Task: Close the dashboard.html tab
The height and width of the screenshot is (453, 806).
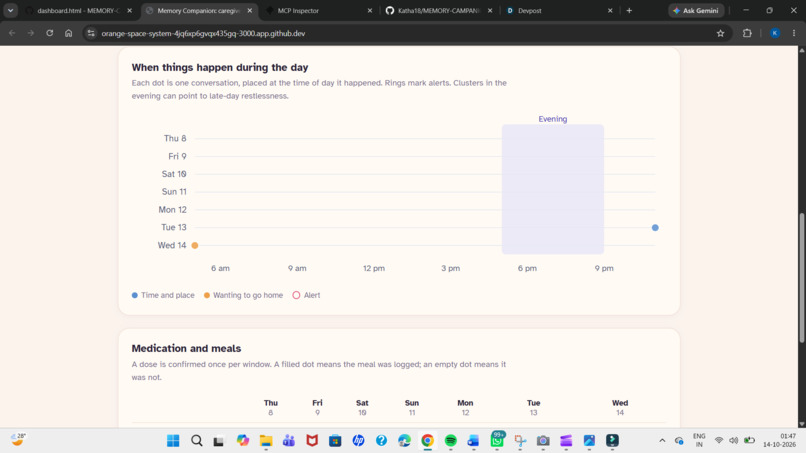Action: pyautogui.click(x=130, y=10)
